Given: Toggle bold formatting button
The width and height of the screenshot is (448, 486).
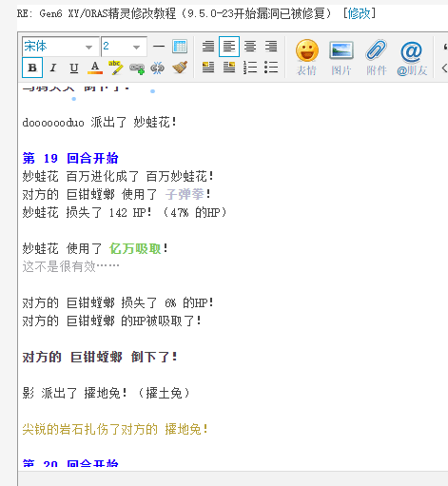Looking at the screenshot, I should [32, 68].
